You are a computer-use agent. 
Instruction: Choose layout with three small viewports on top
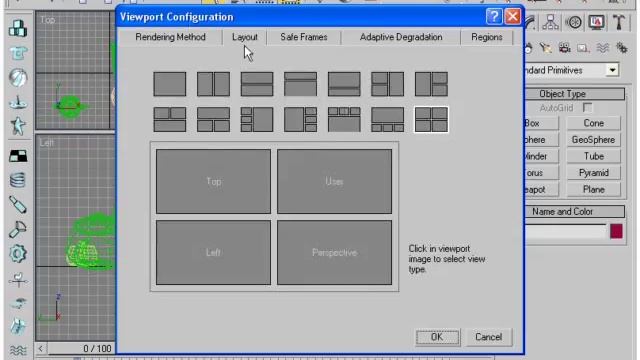pos(344,120)
